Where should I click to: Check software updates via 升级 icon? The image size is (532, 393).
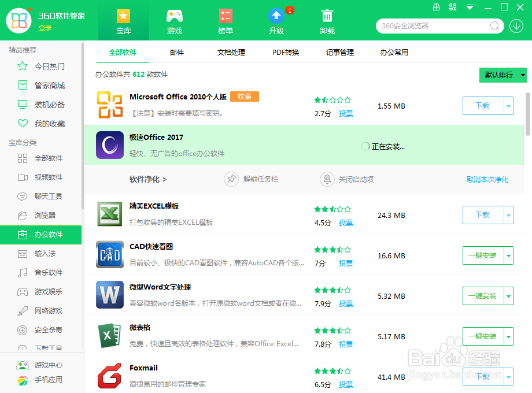click(276, 20)
